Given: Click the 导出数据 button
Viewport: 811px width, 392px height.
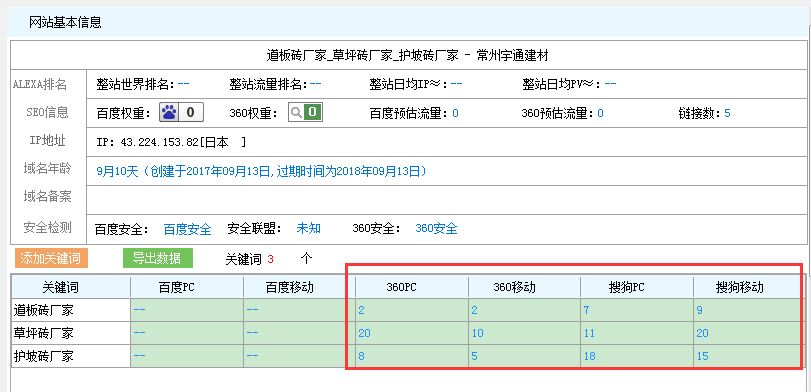Looking at the screenshot, I should coord(157,259).
